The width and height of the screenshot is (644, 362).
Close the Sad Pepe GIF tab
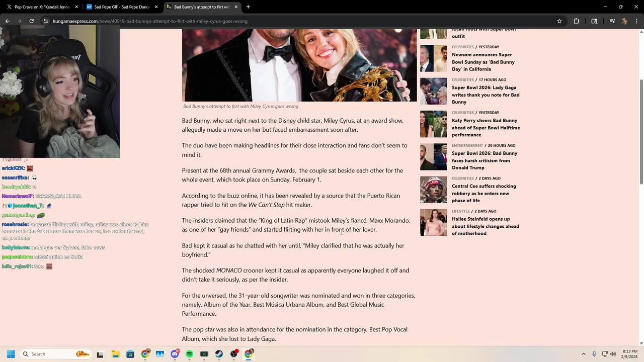point(156,7)
